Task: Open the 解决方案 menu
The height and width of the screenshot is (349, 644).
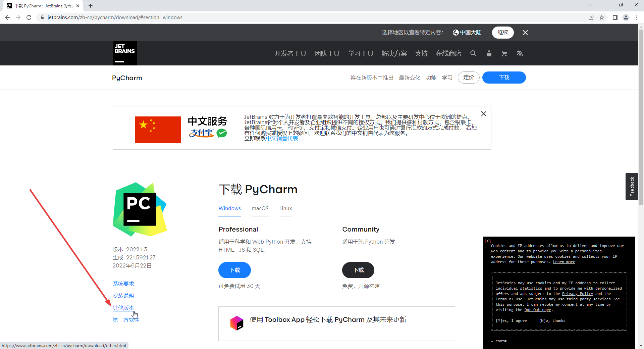Action: click(x=394, y=53)
